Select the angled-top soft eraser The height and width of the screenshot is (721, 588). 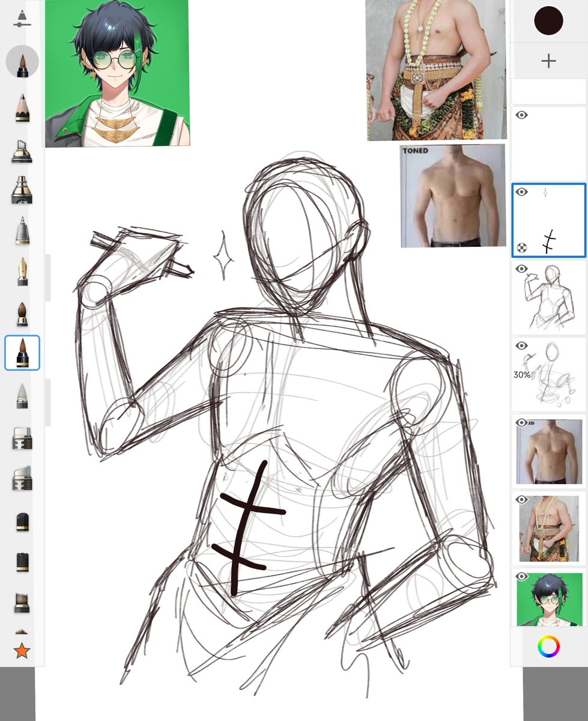pos(22,478)
